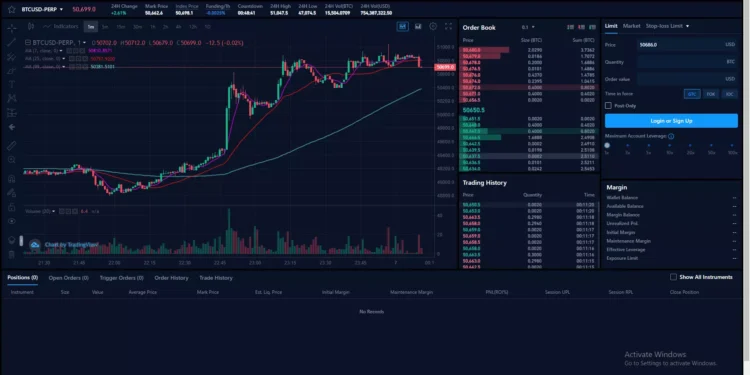Screen dimensions: 750x375
Task: Switch to the Limit order tab
Action: 611,26
